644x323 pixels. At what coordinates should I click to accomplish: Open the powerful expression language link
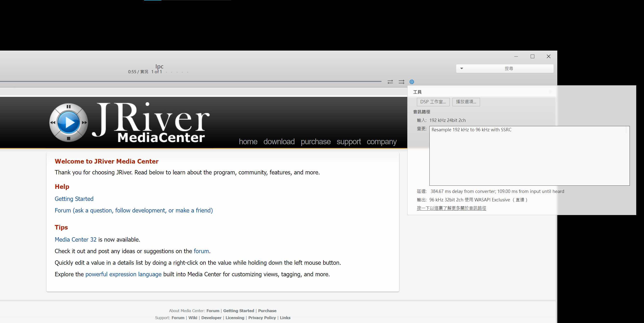coord(124,274)
